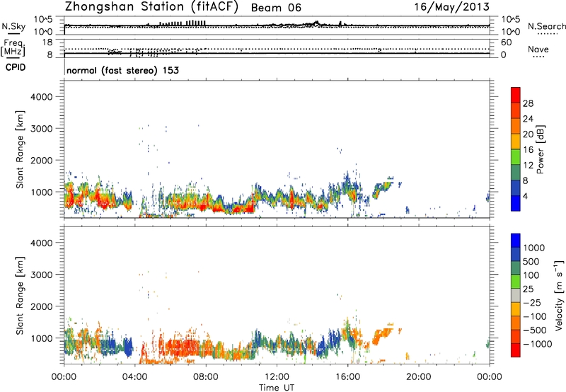
Task: Pick the teal 8–12 dB Power colorbar segment
Action: coord(516,172)
